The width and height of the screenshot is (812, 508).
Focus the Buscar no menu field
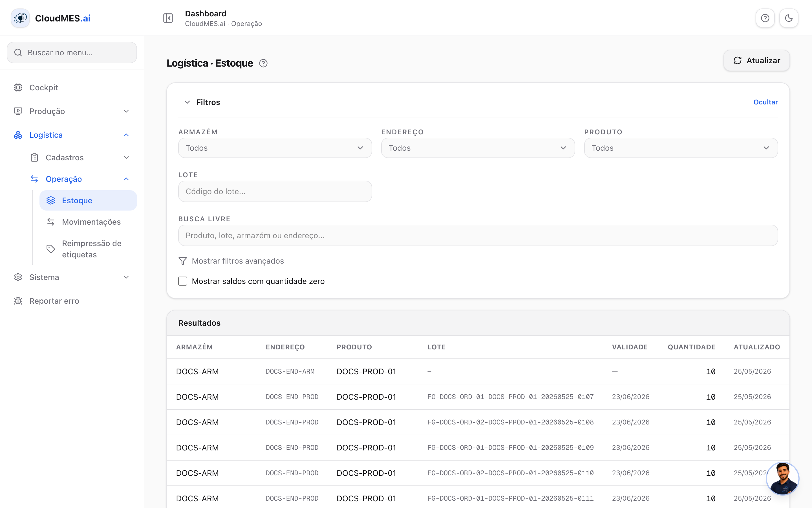pos(72,52)
